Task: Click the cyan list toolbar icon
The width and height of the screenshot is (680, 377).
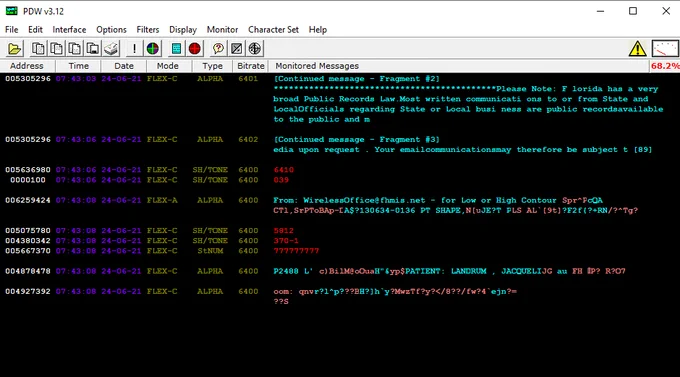Action: tap(176, 49)
